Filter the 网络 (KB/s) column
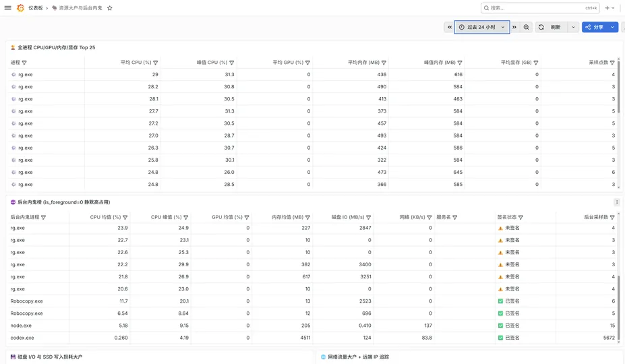The height and width of the screenshot is (364, 625). click(x=429, y=217)
